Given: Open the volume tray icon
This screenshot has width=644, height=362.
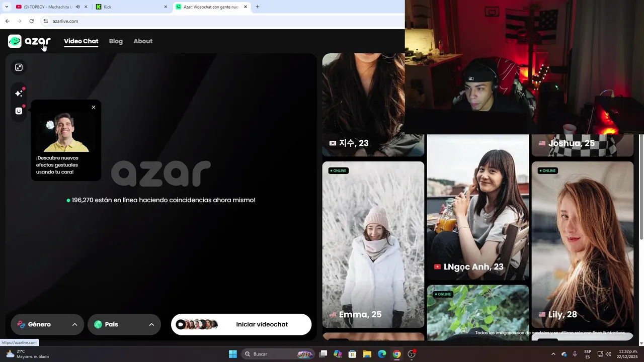Looking at the screenshot, I should point(609,354).
